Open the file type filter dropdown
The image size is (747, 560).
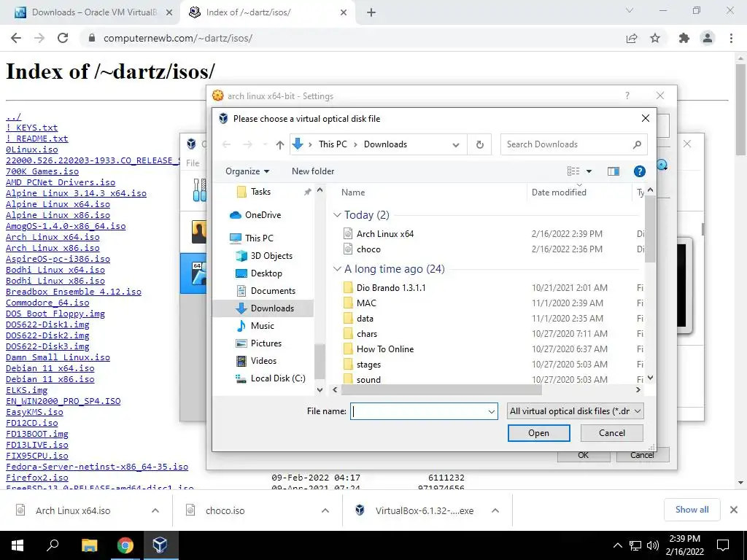pos(576,411)
